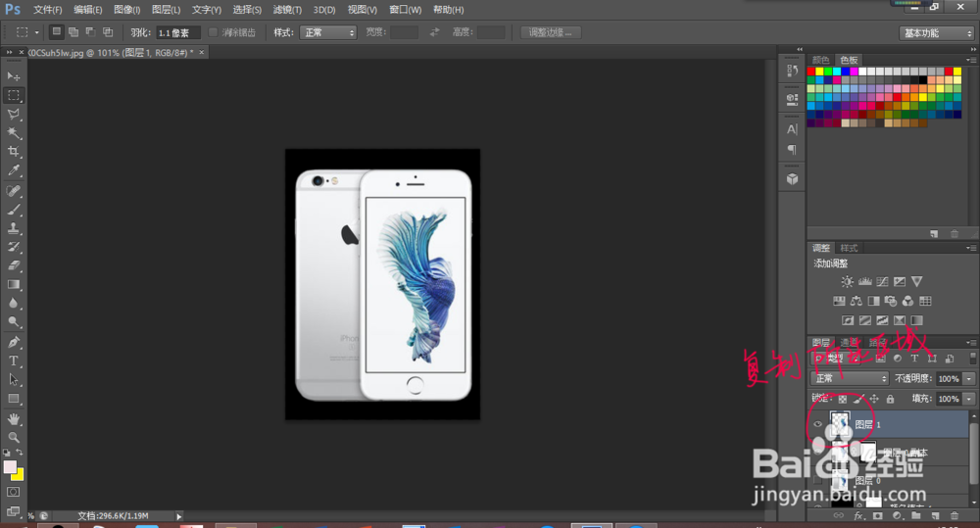The width and height of the screenshot is (980, 528).
Task: Choose Intersect with selection mode
Action: click(108, 32)
